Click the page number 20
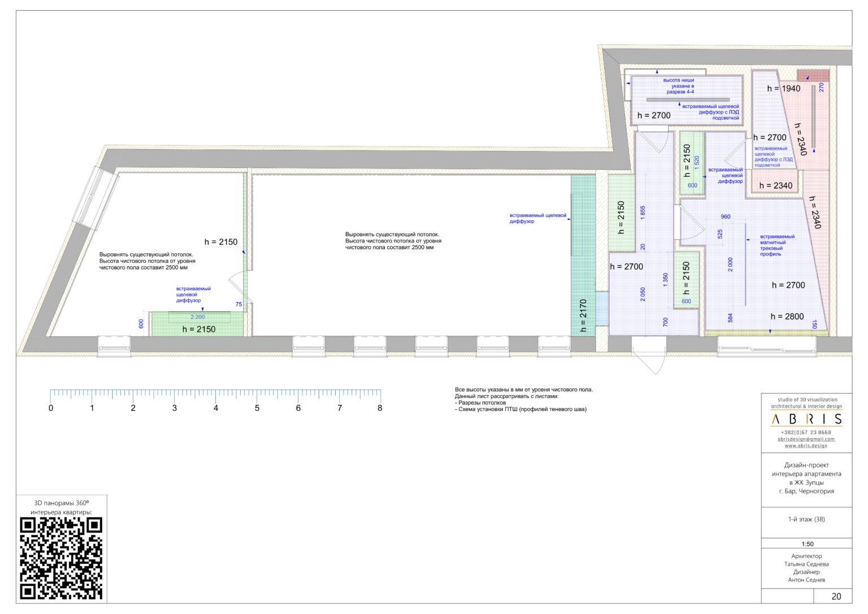 click(x=836, y=596)
